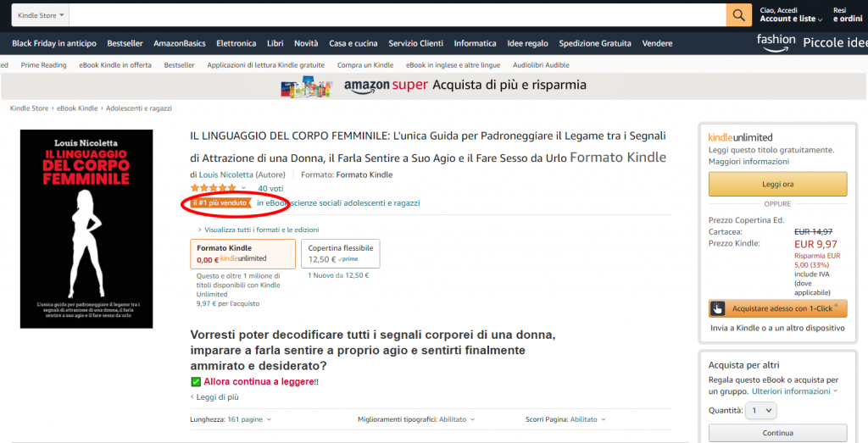Open eBook scienze sociali adolescenti e ragazzi
The image size is (868, 443).
click(x=342, y=203)
